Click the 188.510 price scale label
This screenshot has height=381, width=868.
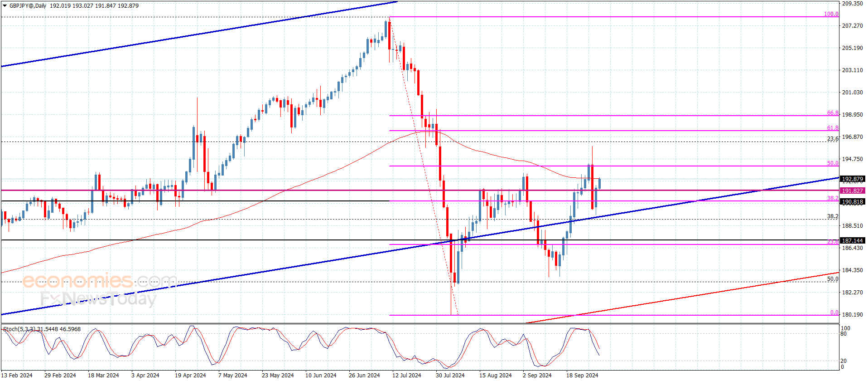pyautogui.click(x=852, y=226)
